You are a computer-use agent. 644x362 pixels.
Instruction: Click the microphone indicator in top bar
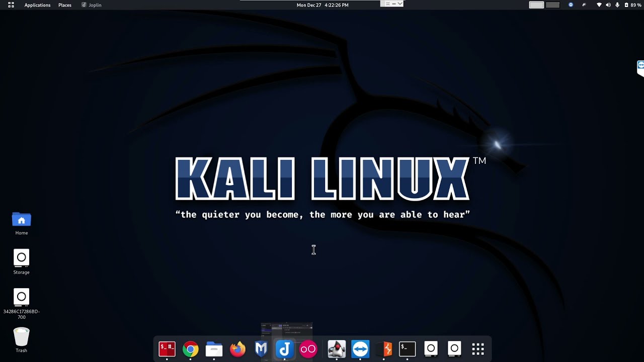tap(617, 5)
